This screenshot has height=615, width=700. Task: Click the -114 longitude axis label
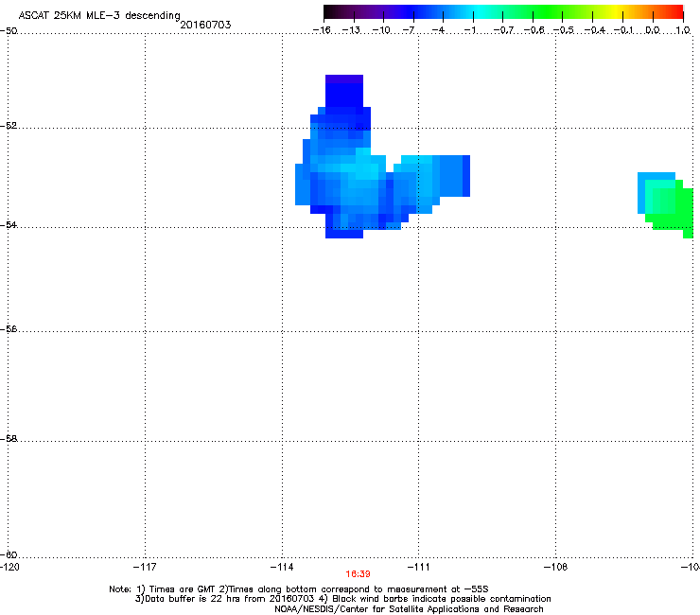tap(282, 567)
